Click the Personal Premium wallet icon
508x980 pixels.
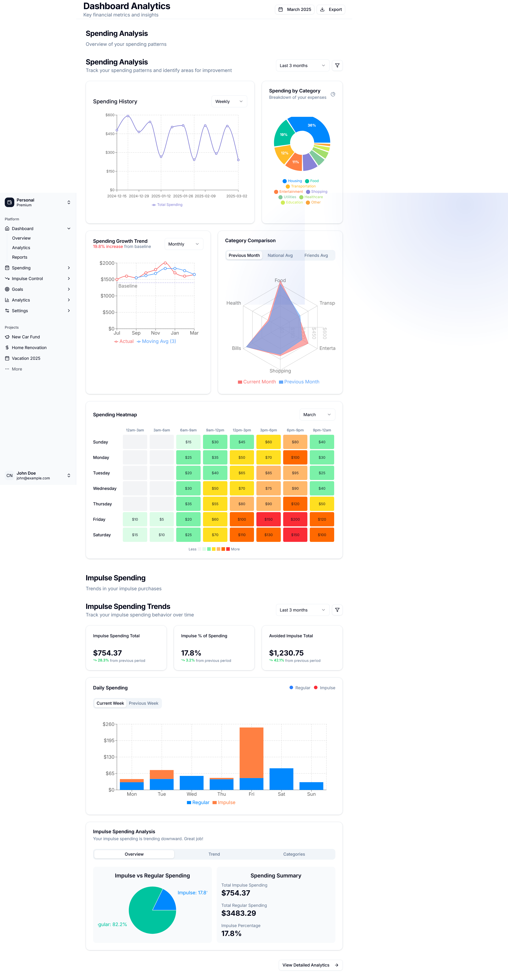(x=10, y=202)
